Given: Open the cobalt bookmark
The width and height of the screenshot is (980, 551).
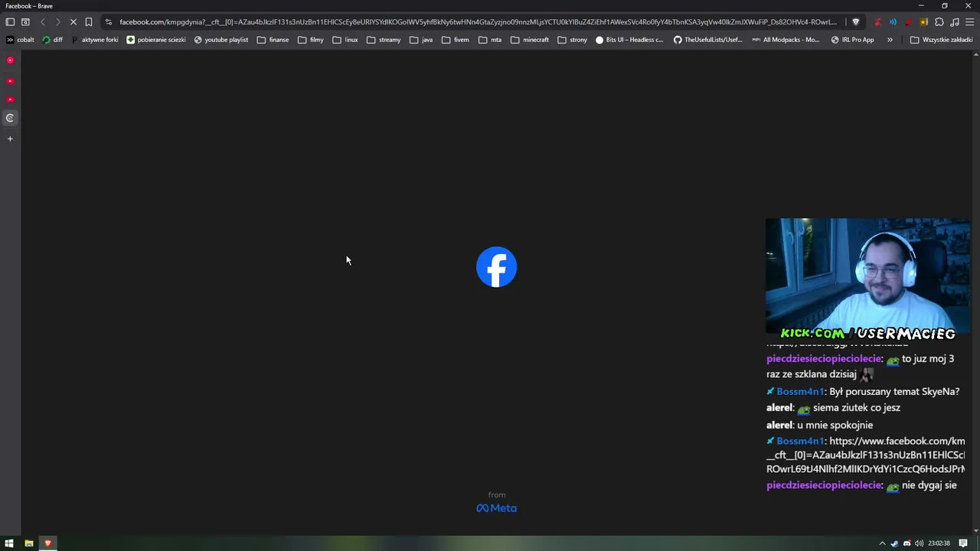Looking at the screenshot, I should pos(21,40).
